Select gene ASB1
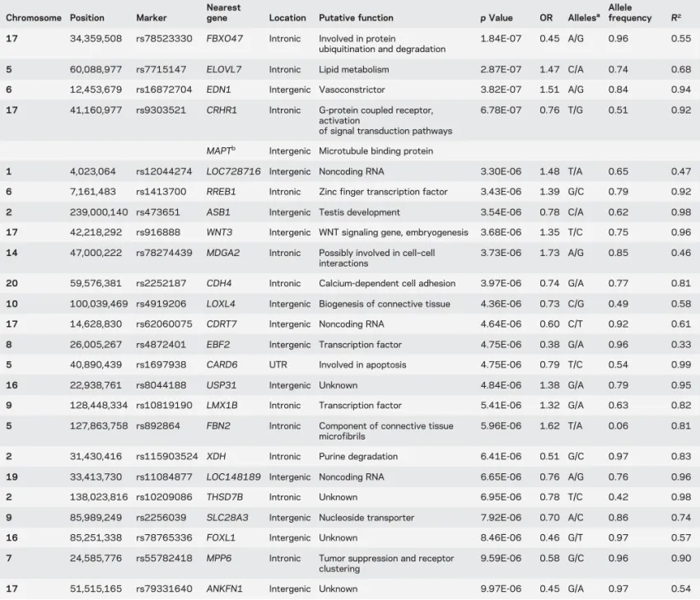The height and width of the screenshot is (600, 700). tap(218, 212)
